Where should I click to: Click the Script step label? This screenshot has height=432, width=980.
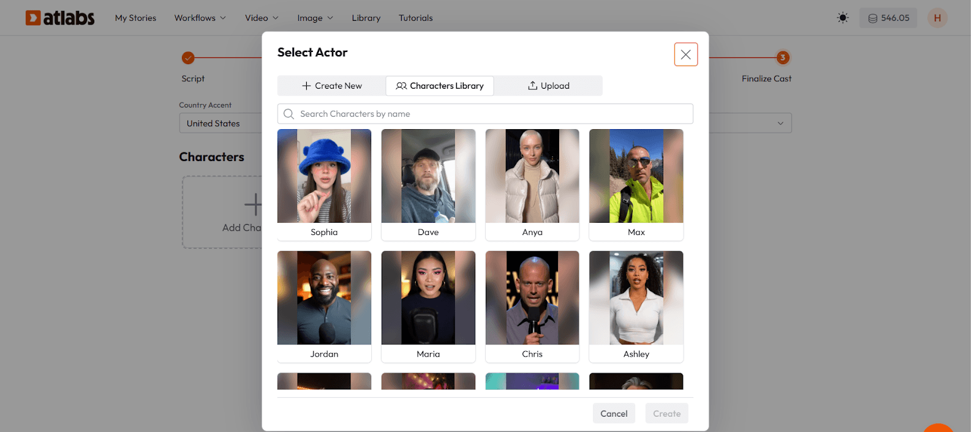(x=193, y=78)
